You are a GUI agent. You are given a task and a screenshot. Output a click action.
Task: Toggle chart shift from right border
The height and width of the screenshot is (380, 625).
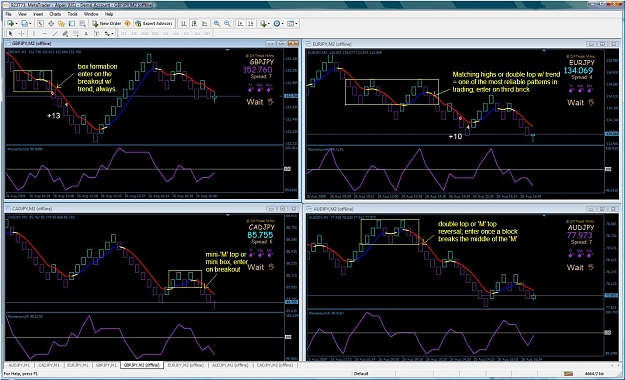tap(251, 24)
